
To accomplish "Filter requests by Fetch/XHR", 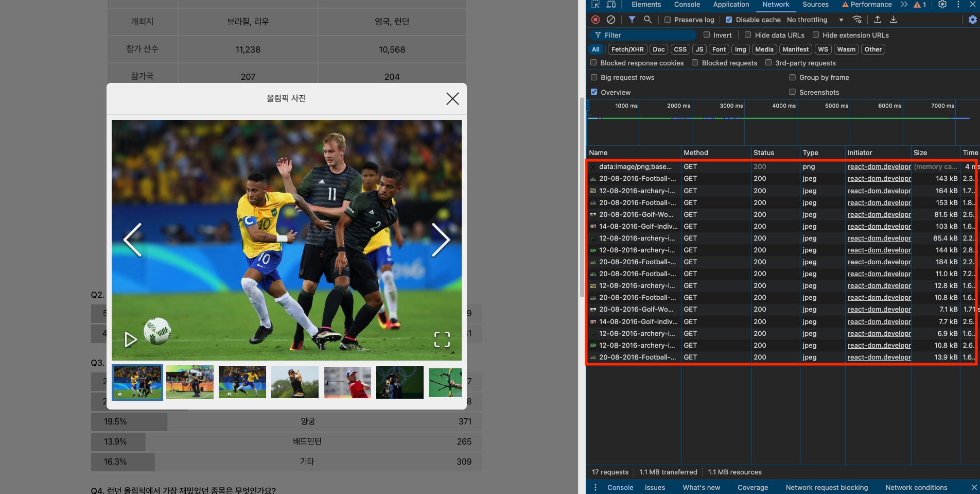I will pos(627,49).
